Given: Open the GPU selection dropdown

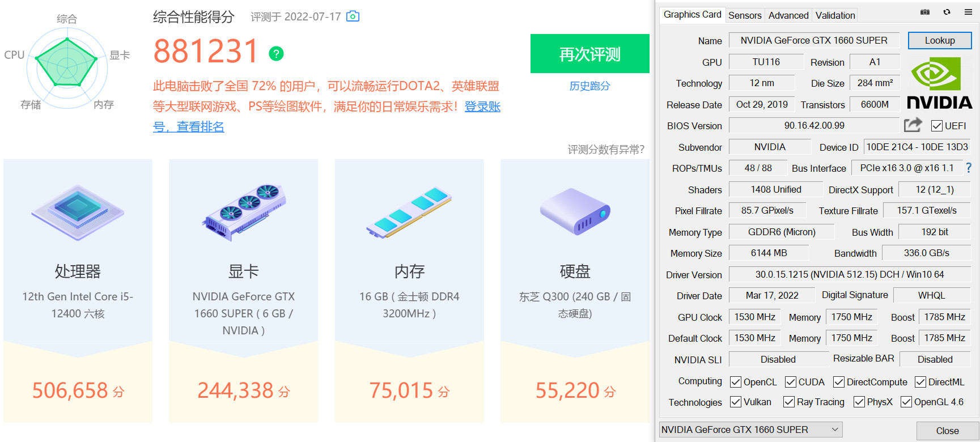Looking at the screenshot, I should tap(751, 430).
